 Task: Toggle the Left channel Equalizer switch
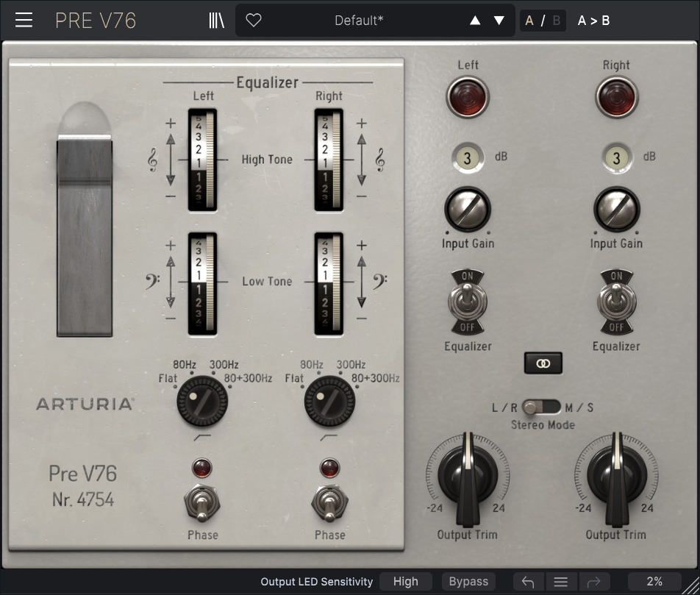(x=468, y=303)
